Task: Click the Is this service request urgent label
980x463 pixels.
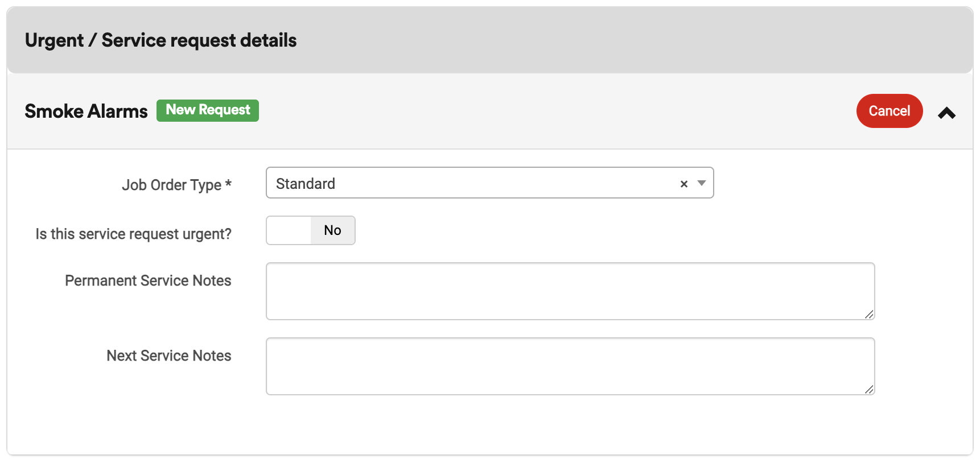Action: 133,234
